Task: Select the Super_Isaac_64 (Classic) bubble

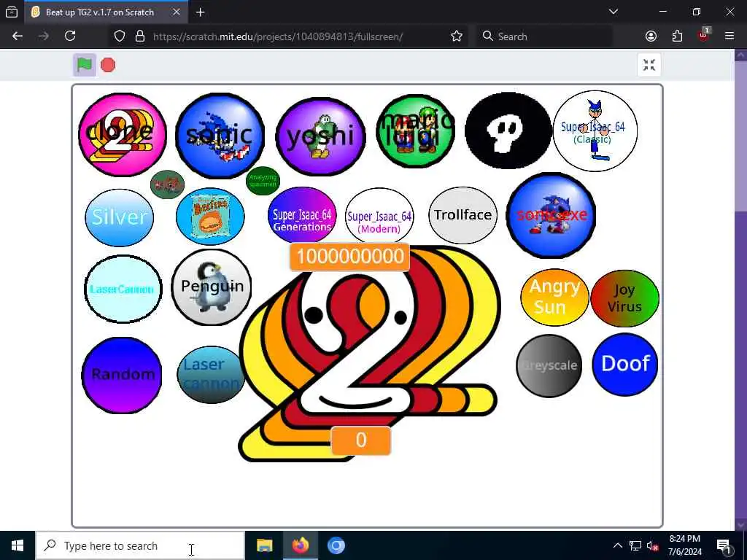Action: point(595,131)
